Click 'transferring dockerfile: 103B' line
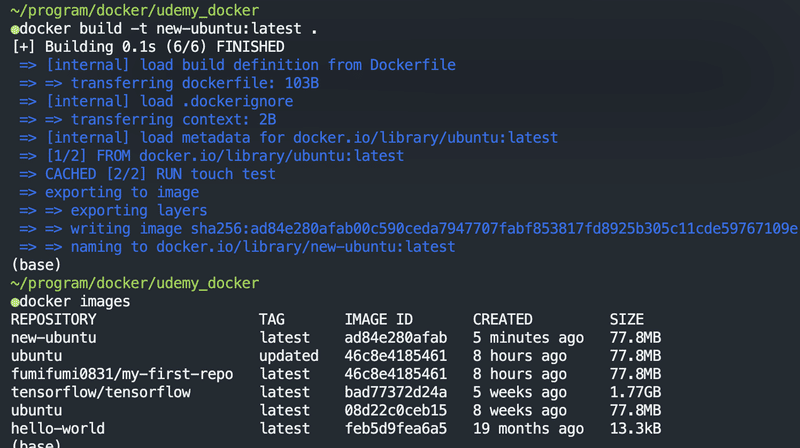 pyautogui.click(x=169, y=83)
